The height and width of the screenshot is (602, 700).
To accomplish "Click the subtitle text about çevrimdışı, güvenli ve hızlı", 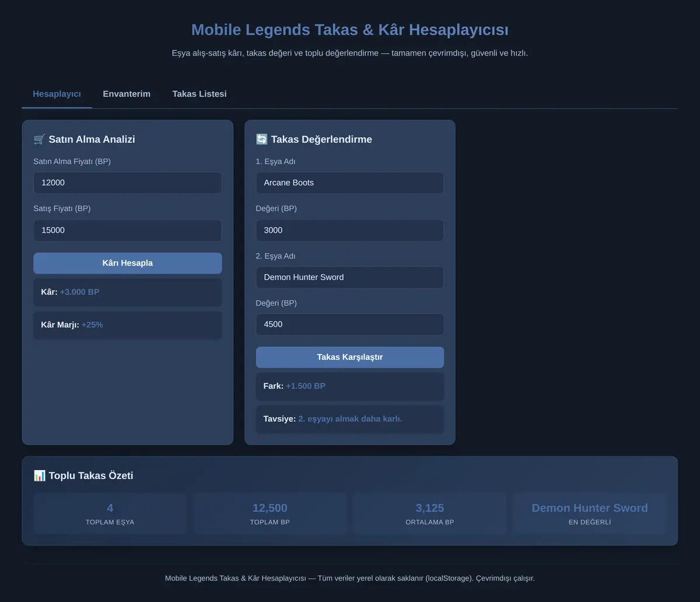I will pos(350,53).
